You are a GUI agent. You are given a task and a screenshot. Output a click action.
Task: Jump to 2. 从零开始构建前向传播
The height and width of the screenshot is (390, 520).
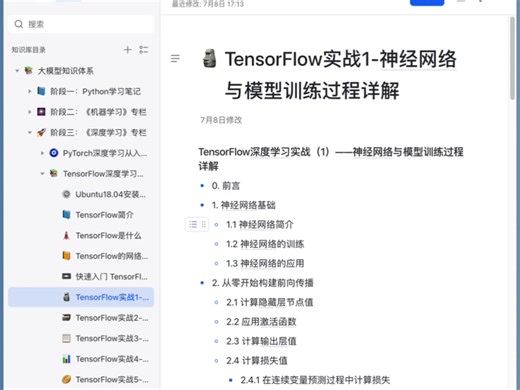pos(263,283)
